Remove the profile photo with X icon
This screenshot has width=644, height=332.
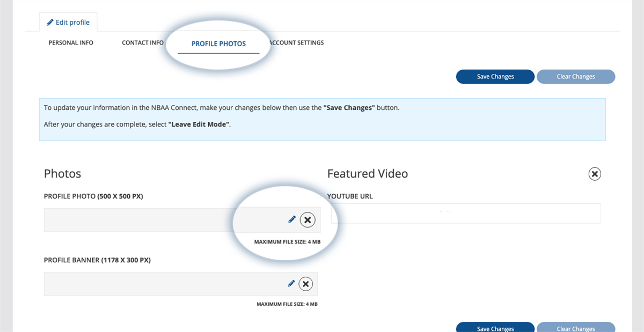(x=308, y=219)
